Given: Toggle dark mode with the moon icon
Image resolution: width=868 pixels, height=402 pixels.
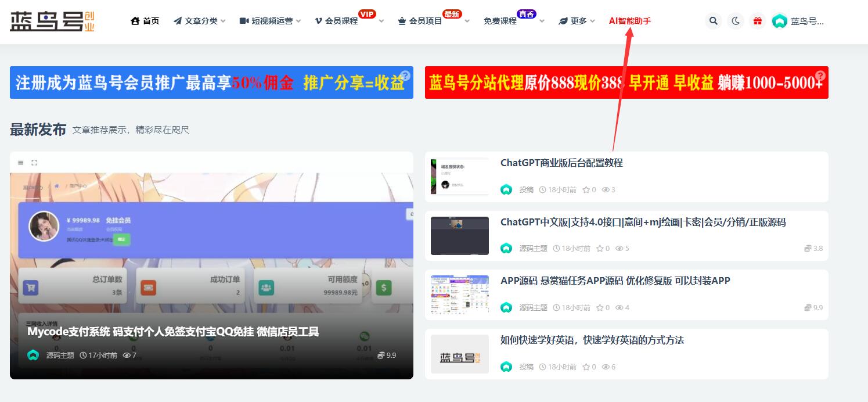Looking at the screenshot, I should coord(735,20).
